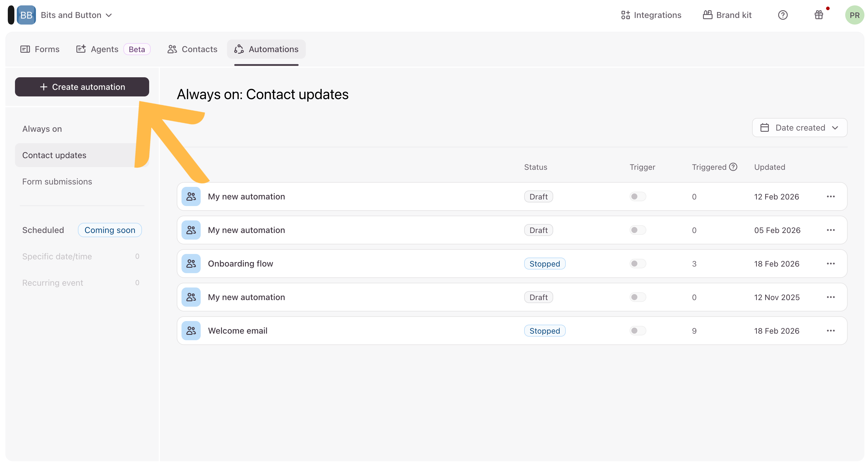Viewport: 868px width, 463px height.
Task: Open the Integrations link
Action: 651,15
